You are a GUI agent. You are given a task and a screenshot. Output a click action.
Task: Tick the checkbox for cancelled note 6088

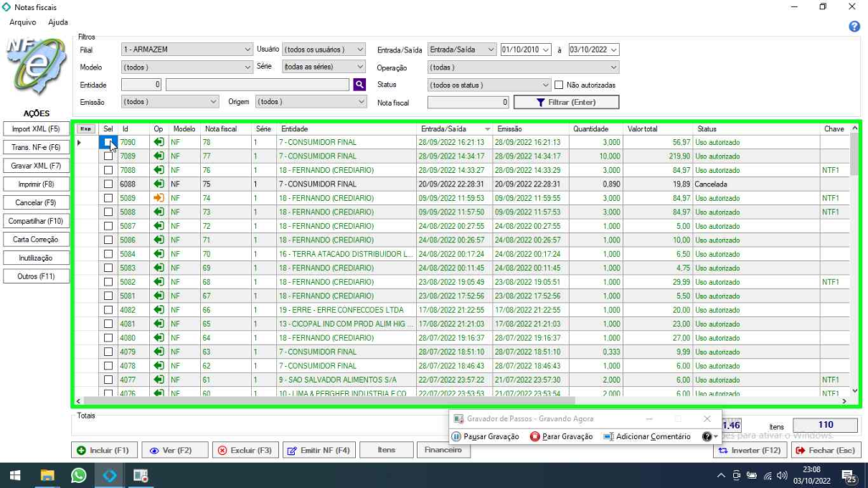[108, 184]
